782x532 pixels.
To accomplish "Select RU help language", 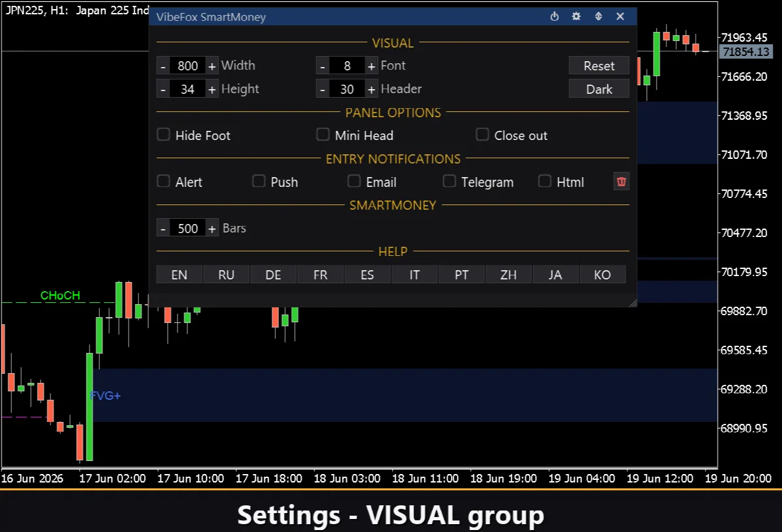I will pos(226,275).
